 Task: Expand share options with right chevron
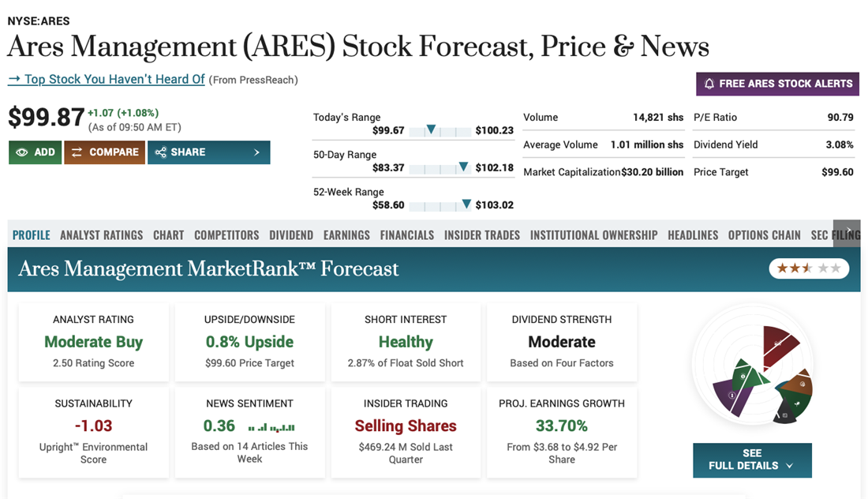[257, 152]
